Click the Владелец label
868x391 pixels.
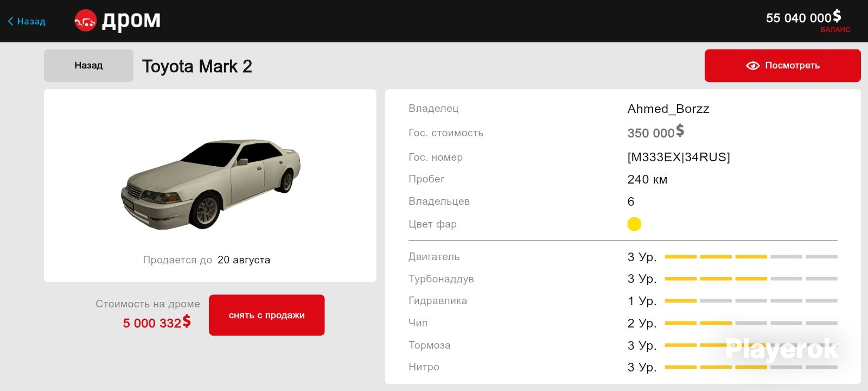click(x=433, y=108)
